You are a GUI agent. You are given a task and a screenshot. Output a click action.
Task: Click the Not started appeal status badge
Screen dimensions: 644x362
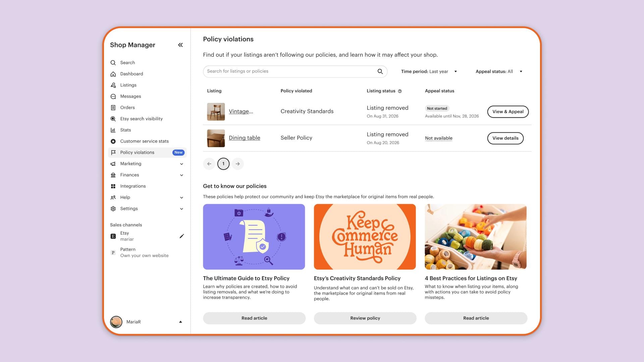(437, 108)
